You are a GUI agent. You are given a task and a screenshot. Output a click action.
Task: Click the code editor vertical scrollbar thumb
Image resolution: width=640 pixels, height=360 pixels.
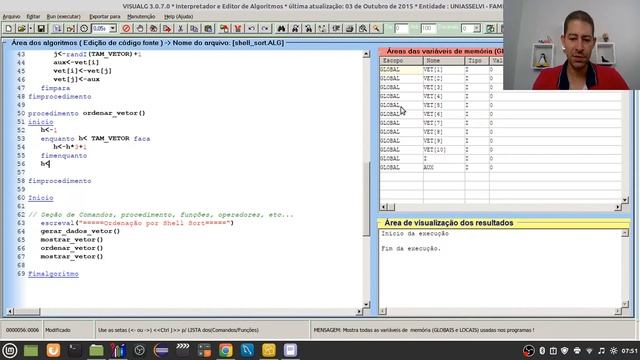pos(366,199)
